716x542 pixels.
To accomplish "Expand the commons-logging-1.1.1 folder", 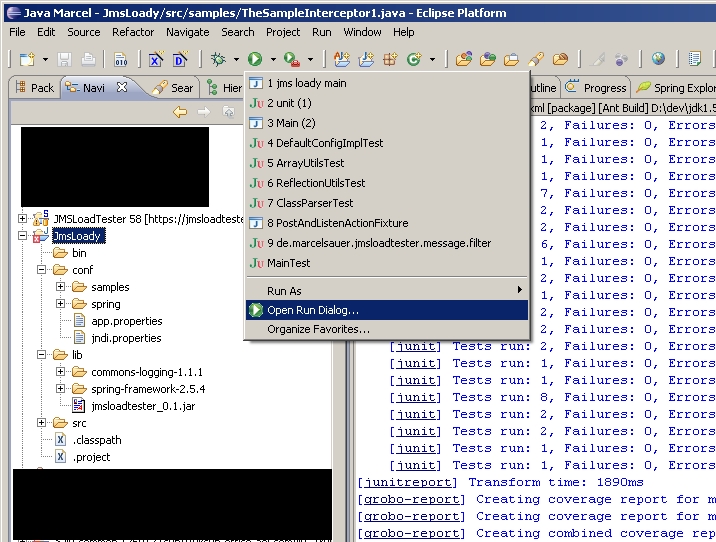I will click(60, 372).
